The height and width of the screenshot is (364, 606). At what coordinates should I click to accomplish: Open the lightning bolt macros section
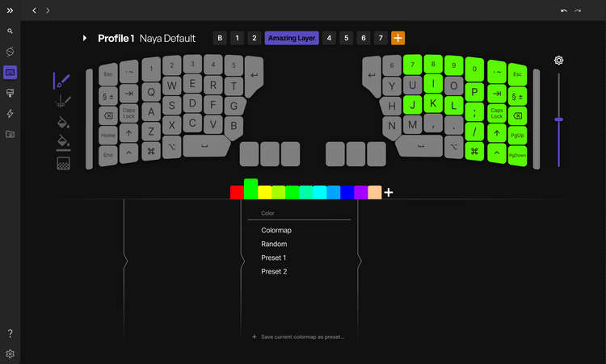click(x=10, y=114)
